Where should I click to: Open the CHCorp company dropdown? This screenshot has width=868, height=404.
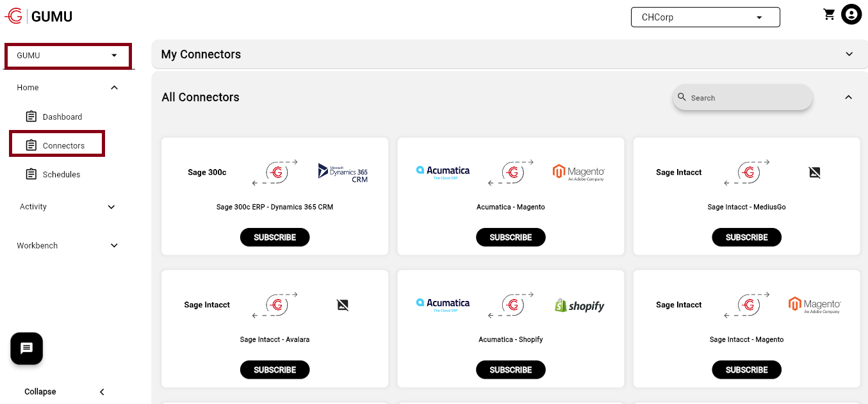click(705, 17)
